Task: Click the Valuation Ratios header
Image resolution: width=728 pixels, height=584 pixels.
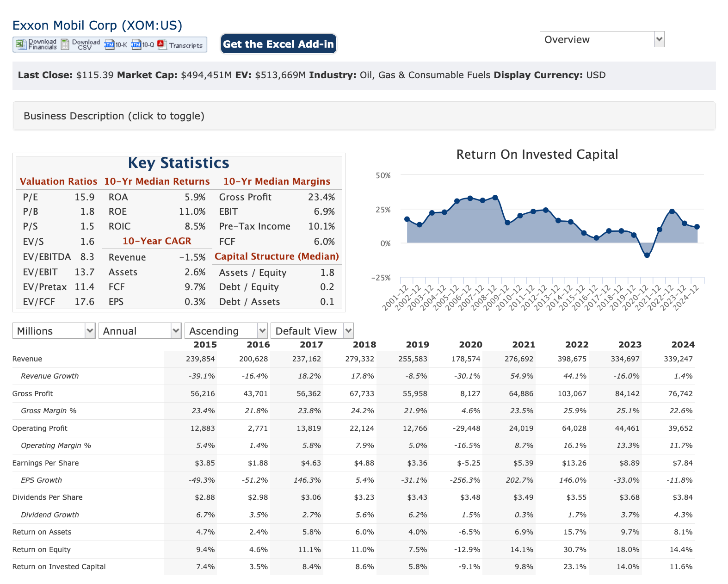Action: [59, 181]
